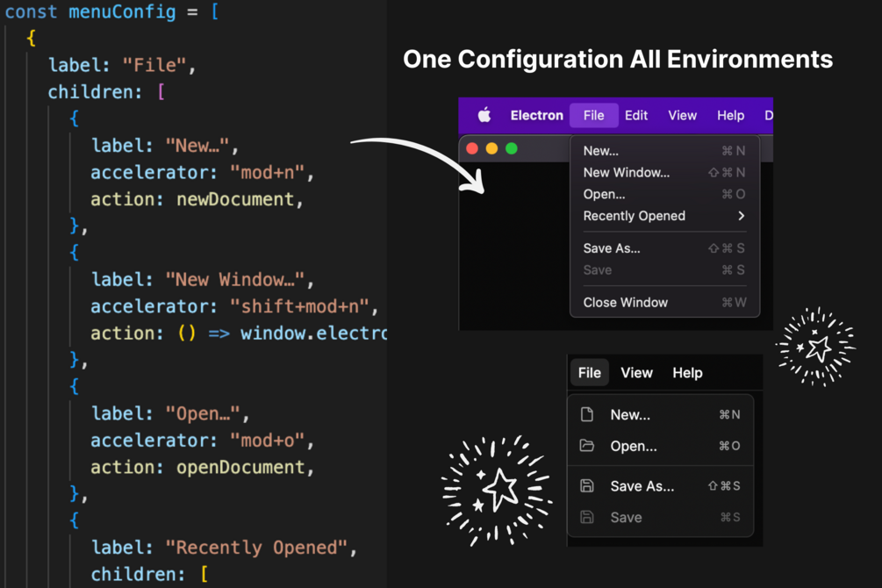Open the View menu next to the Edit menu
This screenshot has height=588, width=882.
682,115
